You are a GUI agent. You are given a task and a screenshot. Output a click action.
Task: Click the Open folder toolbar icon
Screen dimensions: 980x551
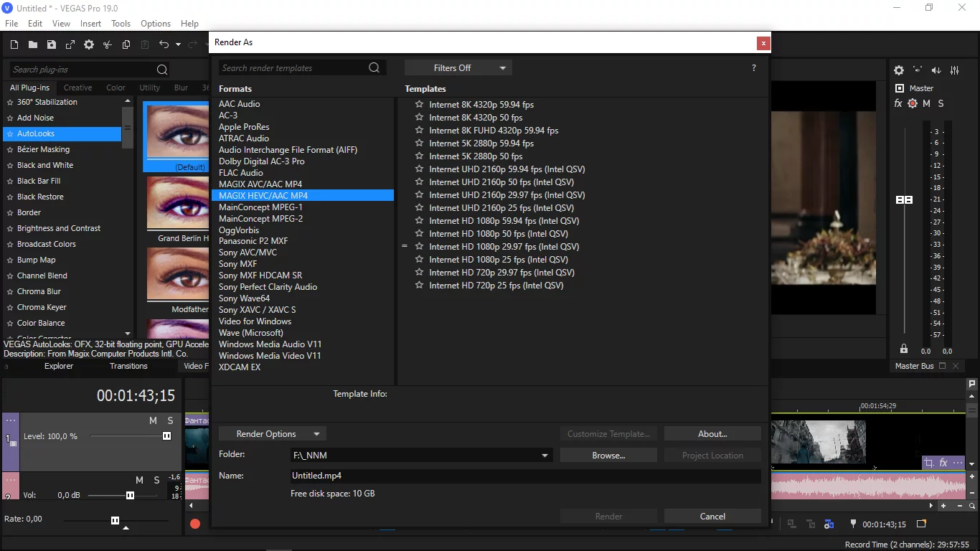tap(33, 44)
